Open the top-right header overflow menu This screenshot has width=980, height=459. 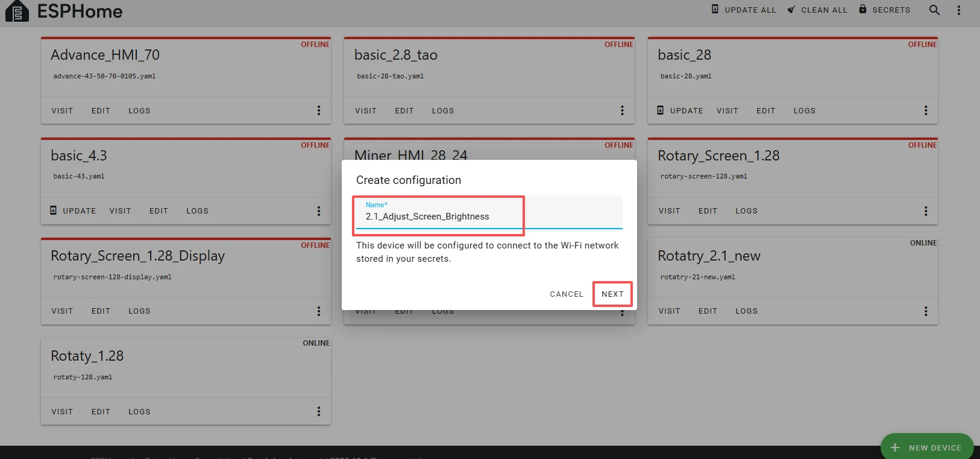[959, 10]
